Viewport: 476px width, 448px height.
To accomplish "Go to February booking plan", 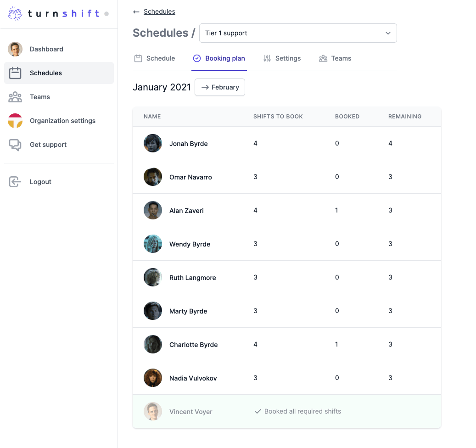I will (220, 87).
